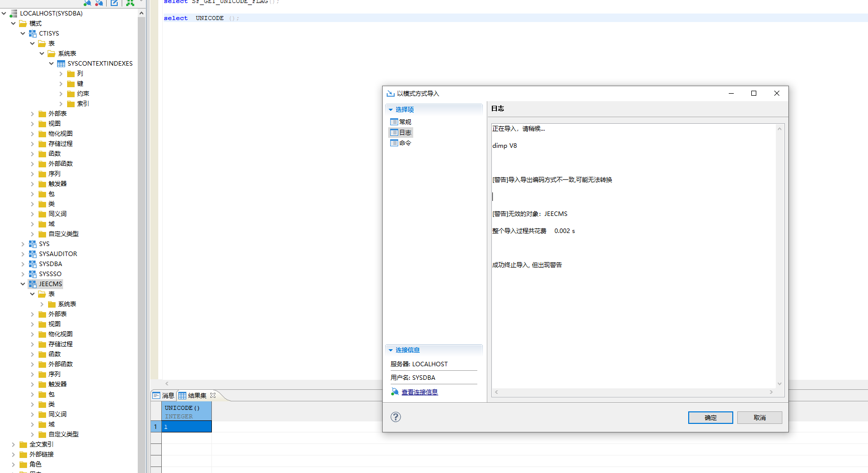Select result cell with value 1

pyautogui.click(x=186, y=426)
